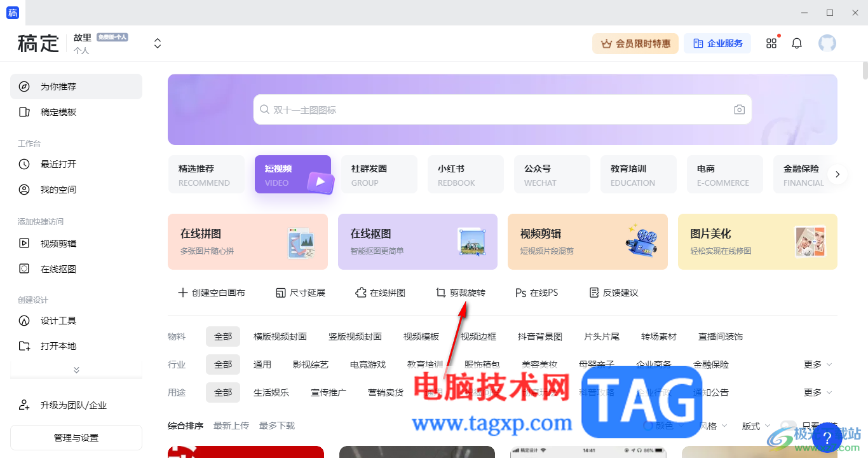The image size is (868, 458).
Task: Select the 精选推荐 category tab
Action: (207, 174)
